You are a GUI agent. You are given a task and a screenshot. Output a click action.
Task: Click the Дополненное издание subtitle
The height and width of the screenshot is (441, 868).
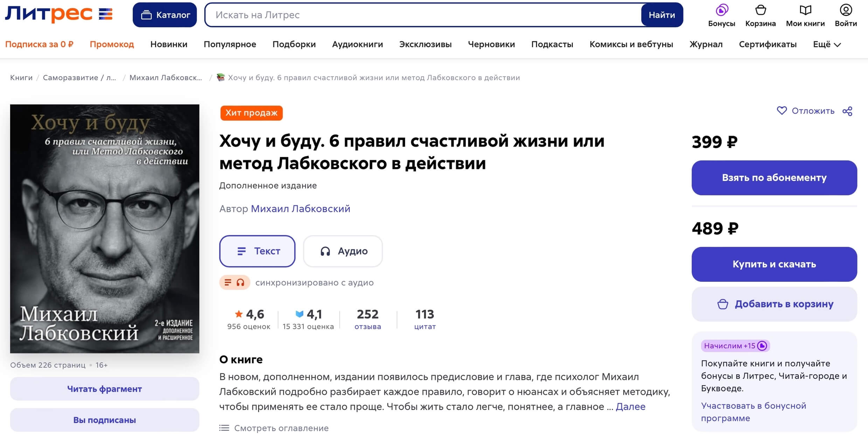pyautogui.click(x=268, y=185)
